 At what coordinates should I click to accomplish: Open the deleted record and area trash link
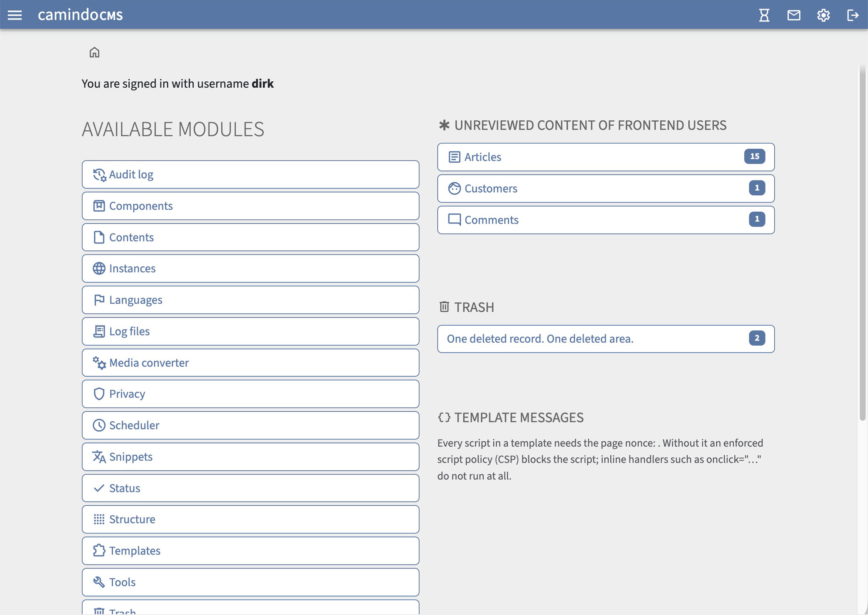coord(606,339)
